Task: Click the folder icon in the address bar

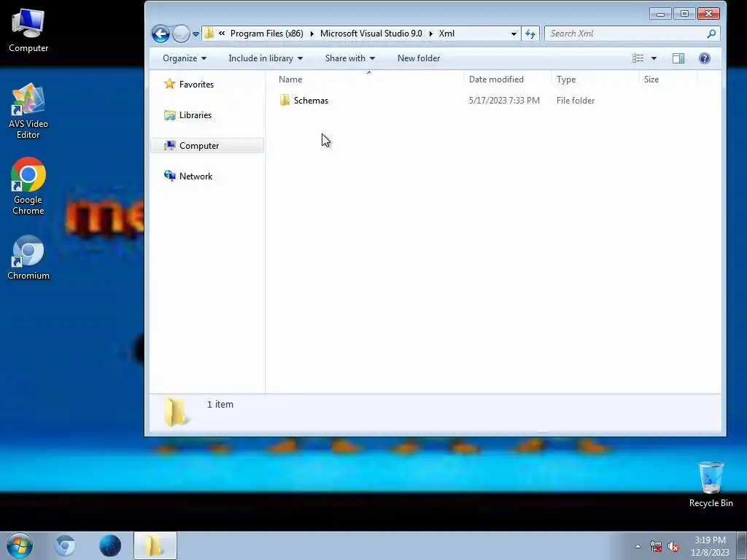Action: pos(209,34)
